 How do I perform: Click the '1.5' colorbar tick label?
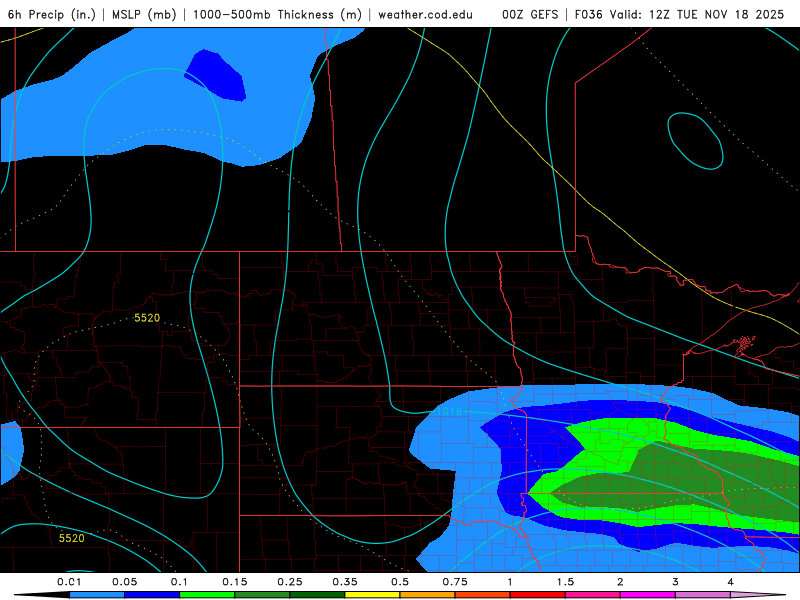coord(565,582)
